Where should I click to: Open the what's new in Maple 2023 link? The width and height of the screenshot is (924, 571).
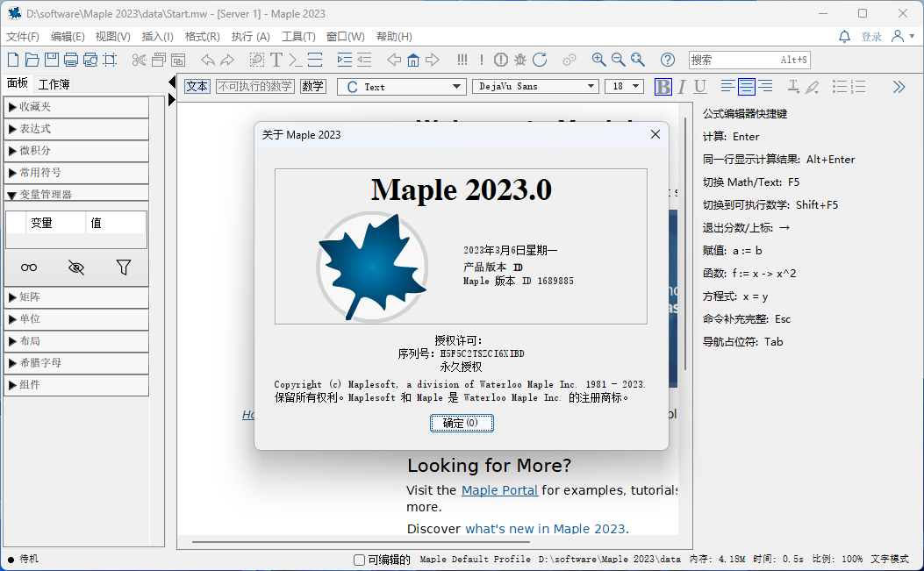[x=545, y=529]
